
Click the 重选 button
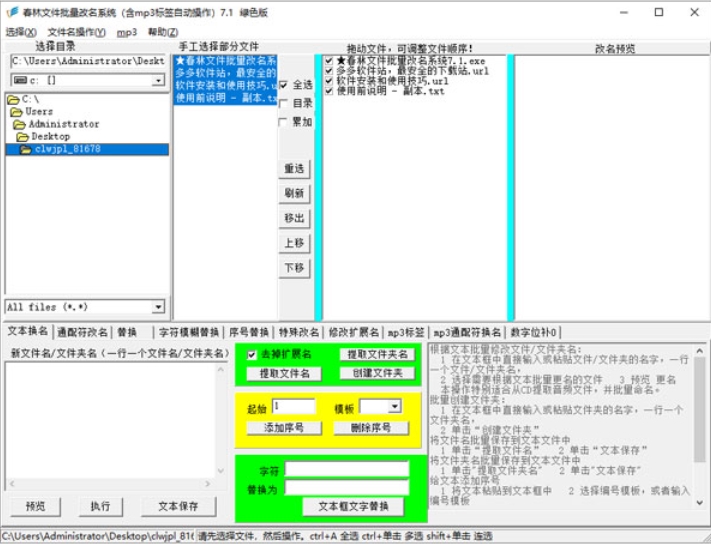[x=294, y=169]
